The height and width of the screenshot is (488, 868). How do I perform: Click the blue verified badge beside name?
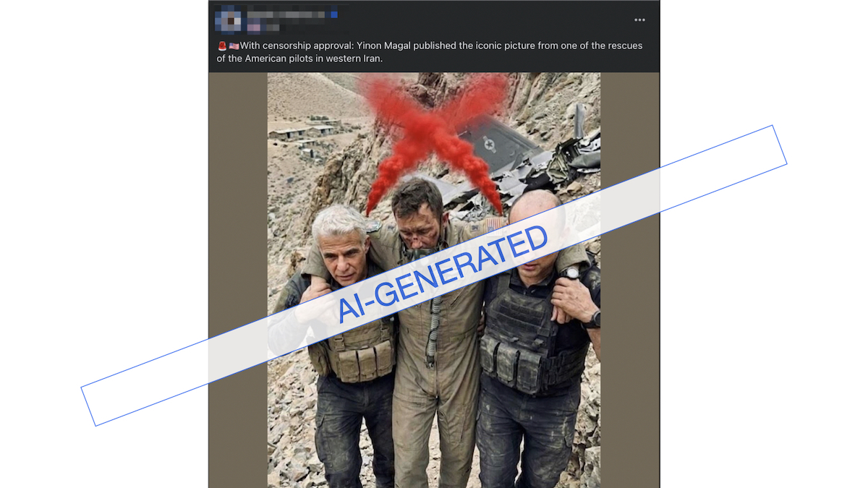(x=334, y=14)
